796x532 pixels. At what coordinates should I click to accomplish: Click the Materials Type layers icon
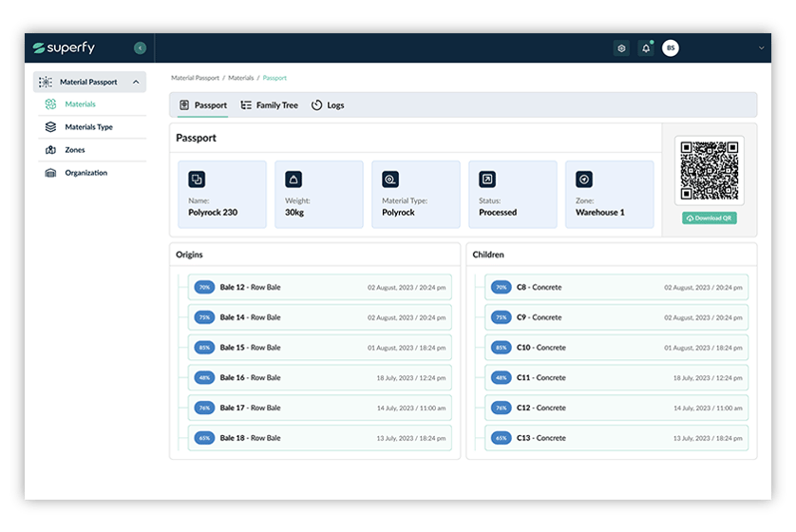tap(51, 127)
